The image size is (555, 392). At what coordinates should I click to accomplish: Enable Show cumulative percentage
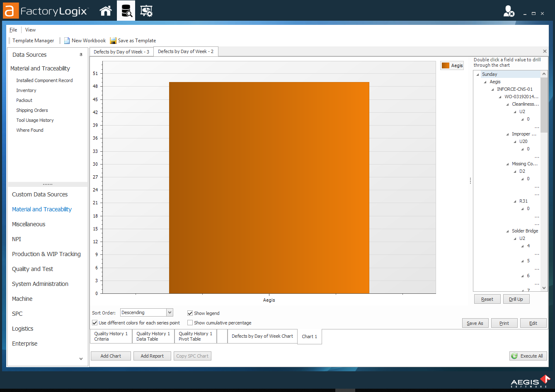190,323
